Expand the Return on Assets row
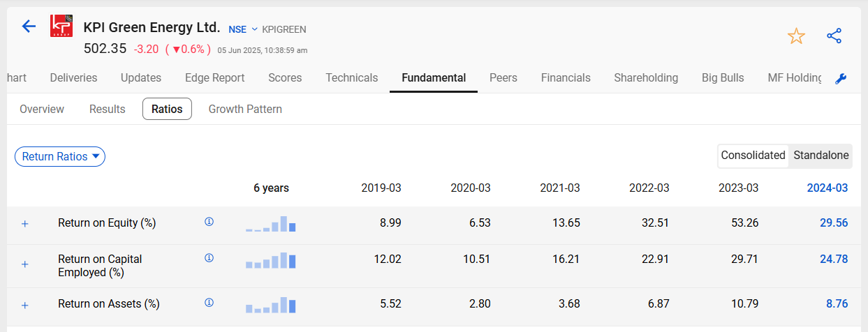868x332 pixels. pos(25,305)
